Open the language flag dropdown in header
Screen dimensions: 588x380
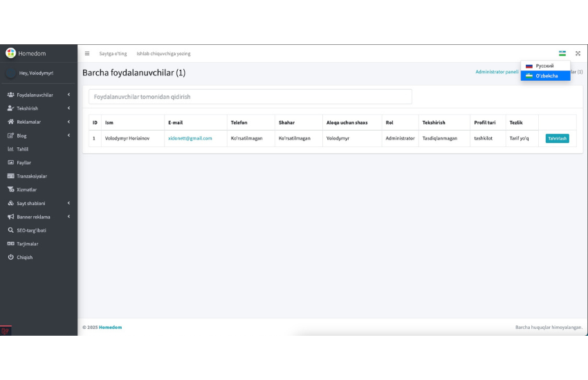coord(562,53)
